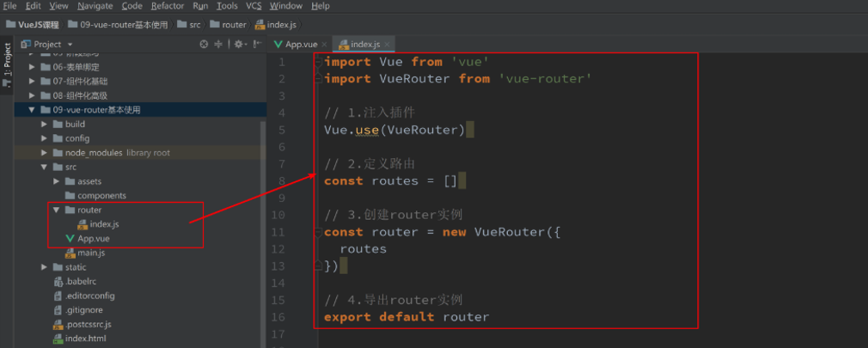Open the Window menu
868x348 pixels.
click(286, 6)
